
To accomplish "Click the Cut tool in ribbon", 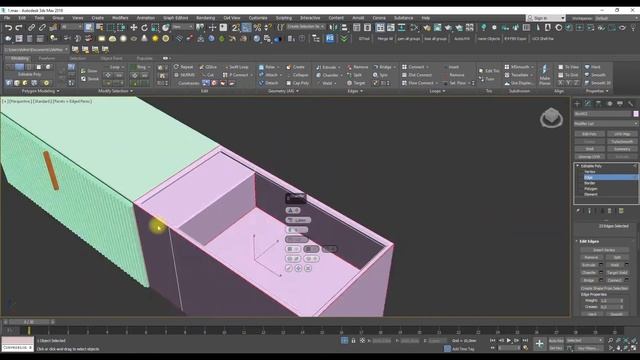I will (207, 75).
